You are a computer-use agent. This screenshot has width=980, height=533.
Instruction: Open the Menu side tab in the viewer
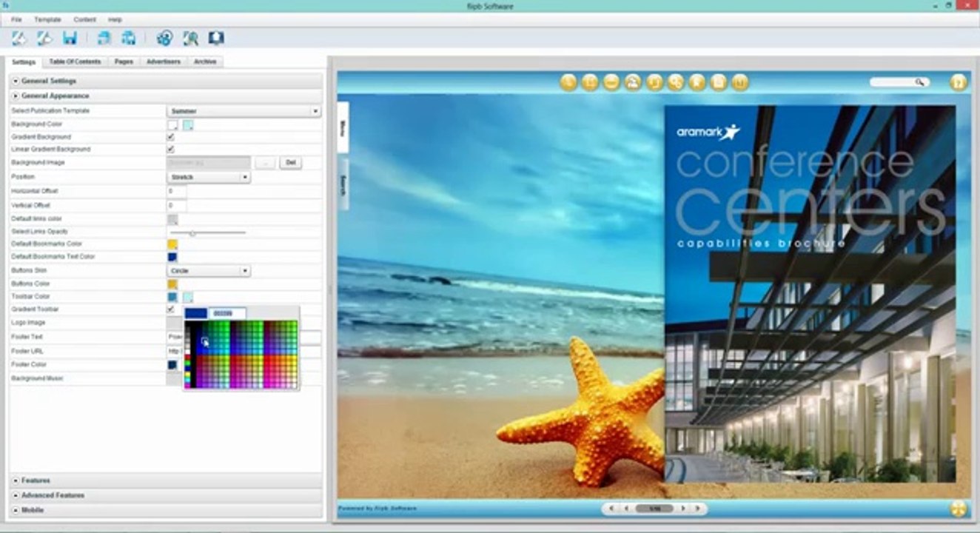pyautogui.click(x=343, y=130)
